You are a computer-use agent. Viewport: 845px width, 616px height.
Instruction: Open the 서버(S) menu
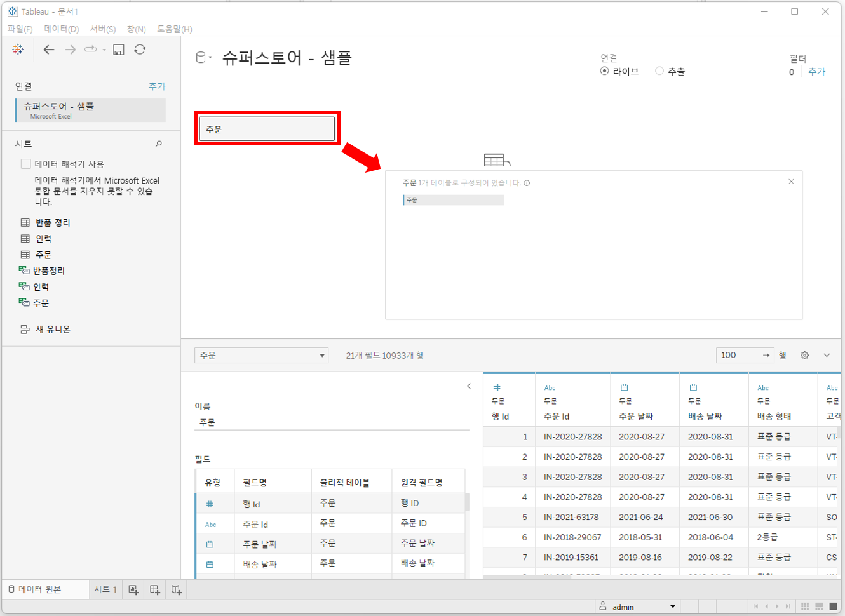click(x=103, y=29)
